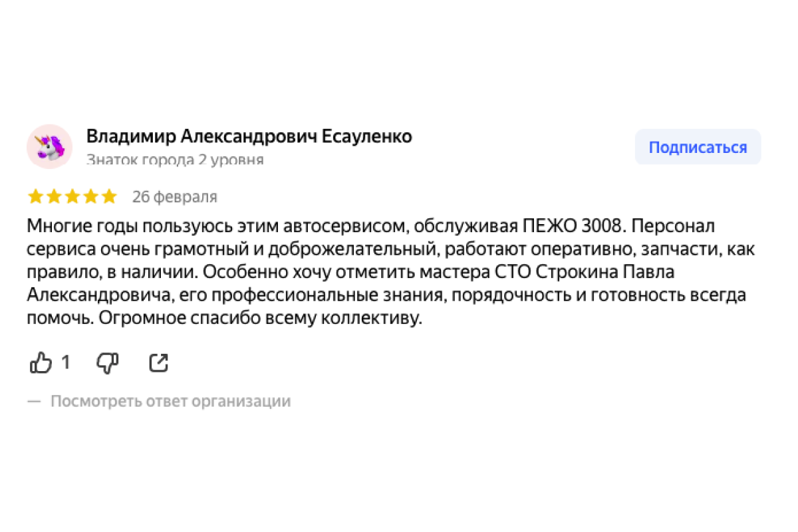Click the like count number 1
The image size is (798, 532).
point(65,362)
